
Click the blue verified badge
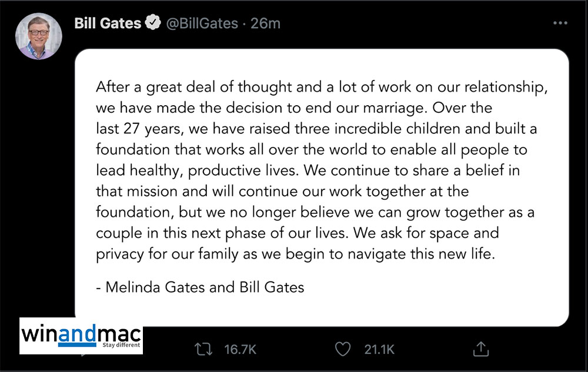153,24
